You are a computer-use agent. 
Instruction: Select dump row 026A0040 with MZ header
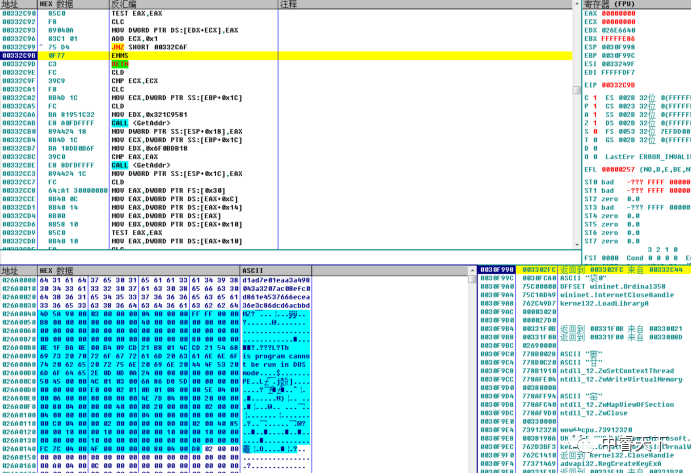tap(156, 314)
